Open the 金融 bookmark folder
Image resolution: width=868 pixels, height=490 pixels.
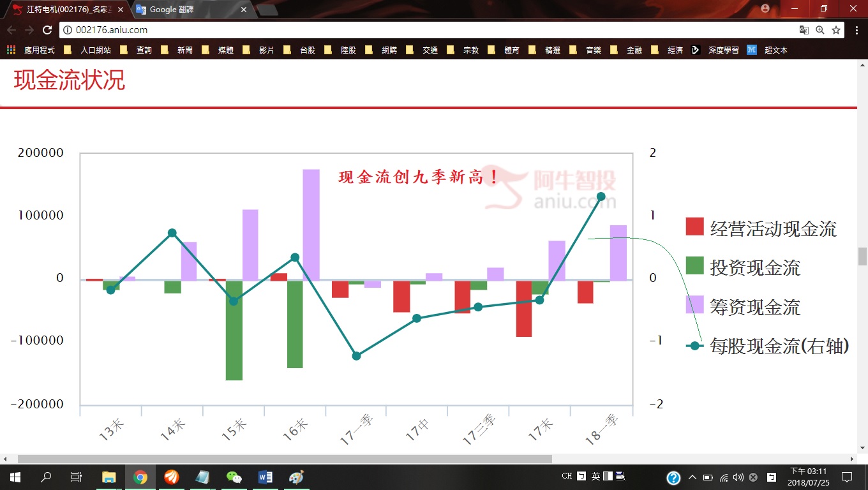[x=627, y=50]
